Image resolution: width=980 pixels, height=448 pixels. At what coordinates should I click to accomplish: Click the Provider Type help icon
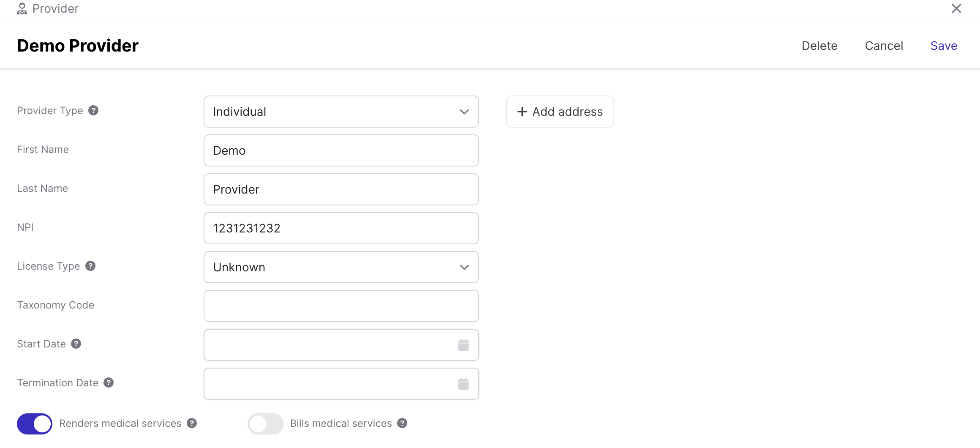pos(93,110)
